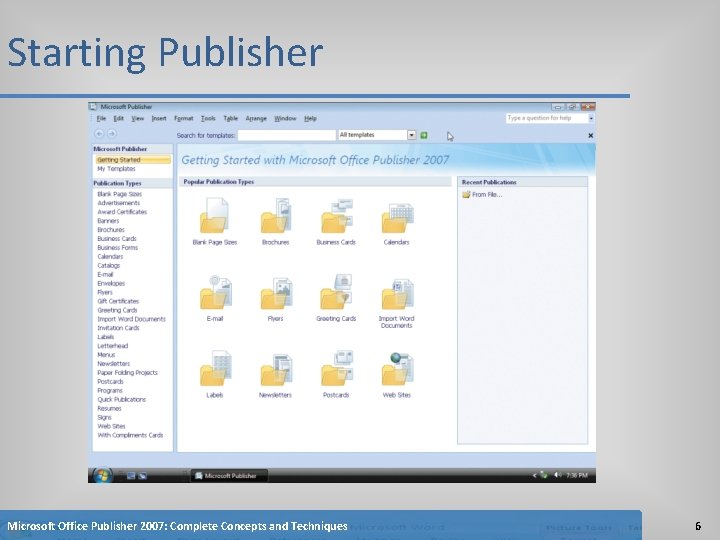Click the Switch windows quick launch icon

(142, 476)
